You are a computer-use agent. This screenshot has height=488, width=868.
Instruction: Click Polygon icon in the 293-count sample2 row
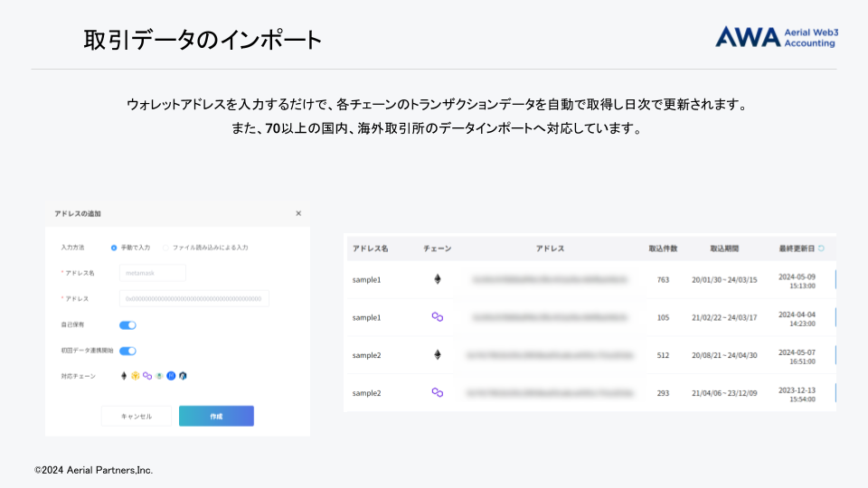tap(438, 393)
